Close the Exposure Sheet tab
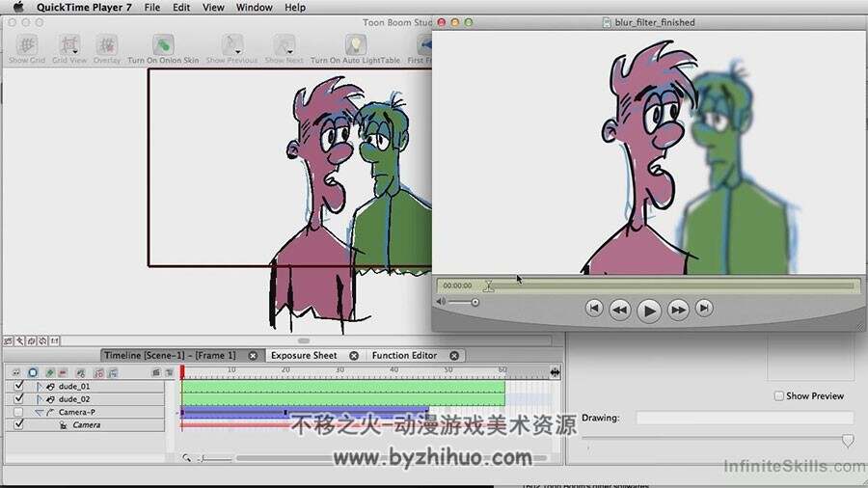Screen dimensions: 868x488 point(354,356)
